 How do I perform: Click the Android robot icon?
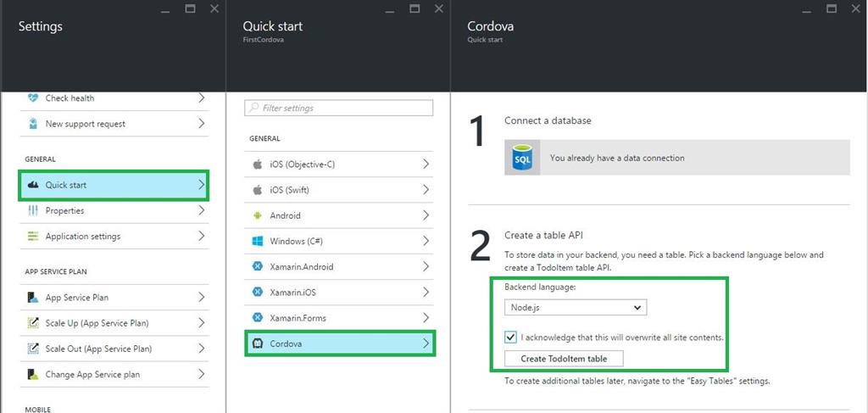tap(258, 215)
